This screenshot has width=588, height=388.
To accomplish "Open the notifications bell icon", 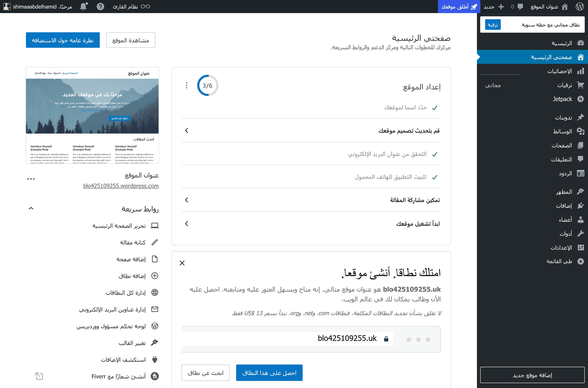I will coord(83,6).
